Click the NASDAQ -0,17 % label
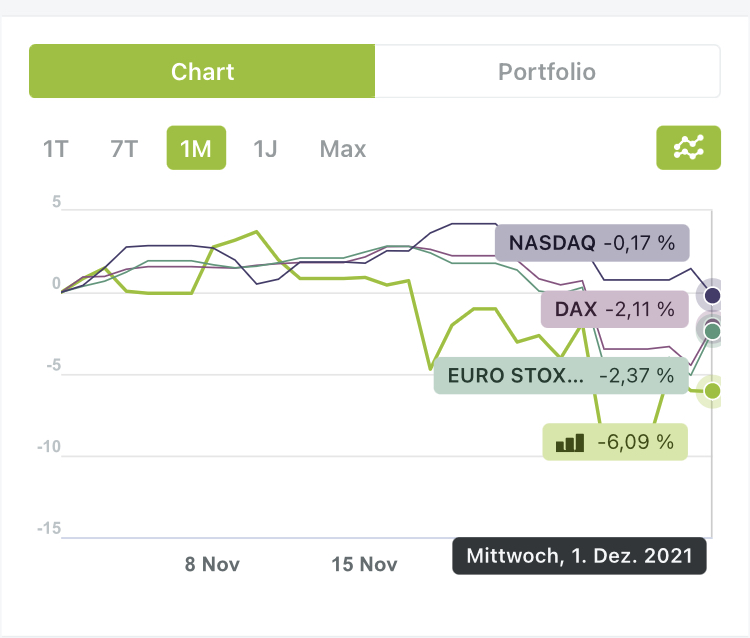 [591, 243]
